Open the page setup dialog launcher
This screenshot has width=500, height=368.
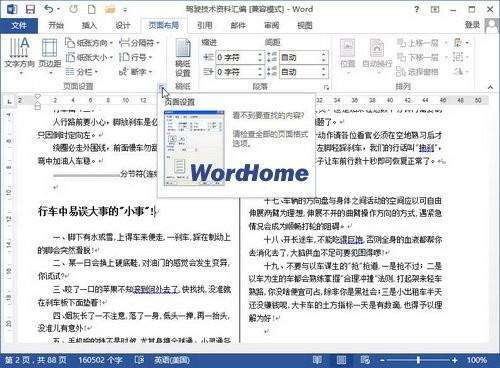point(162,87)
